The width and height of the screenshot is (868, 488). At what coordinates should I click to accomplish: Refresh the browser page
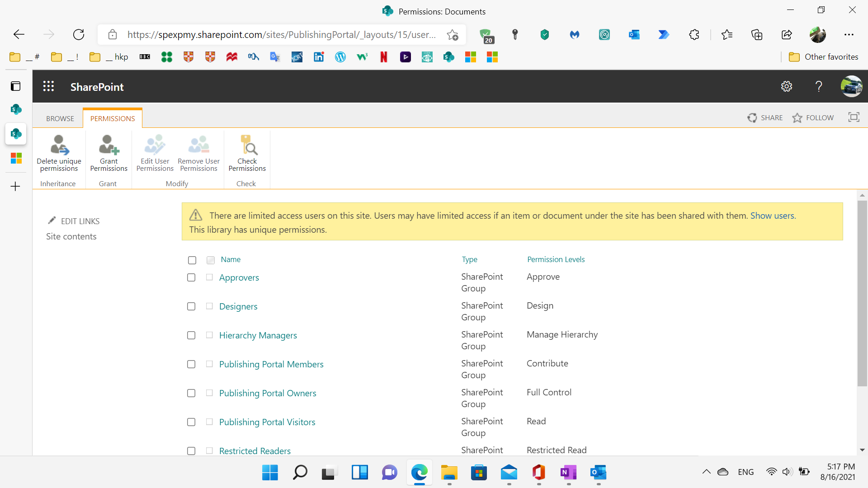click(x=79, y=34)
